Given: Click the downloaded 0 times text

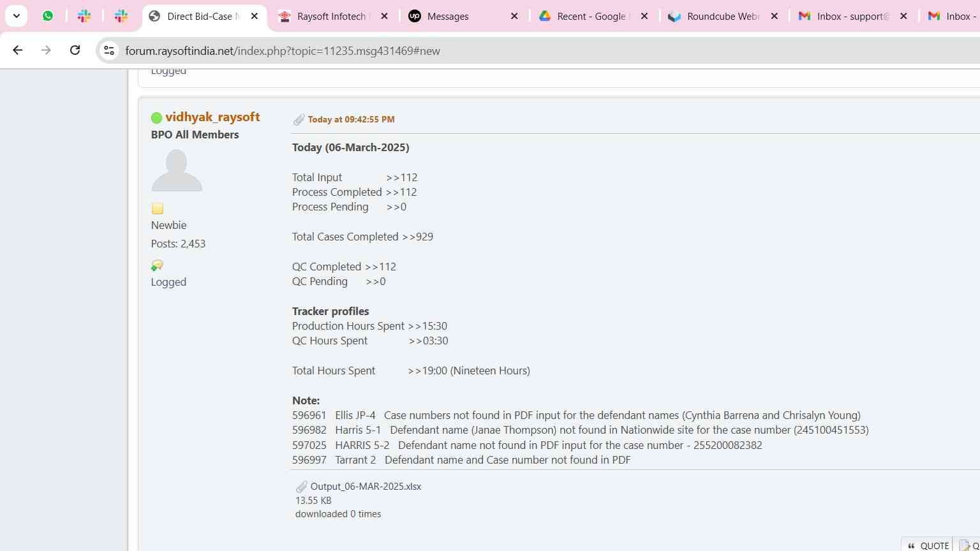Looking at the screenshot, I should click(x=338, y=514).
